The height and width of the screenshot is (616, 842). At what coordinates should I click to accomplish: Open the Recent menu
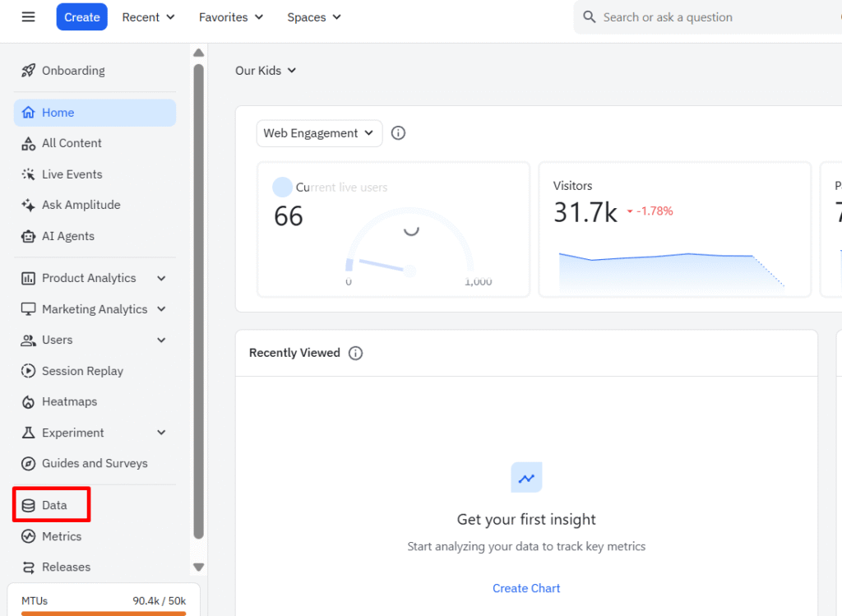[148, 17]
